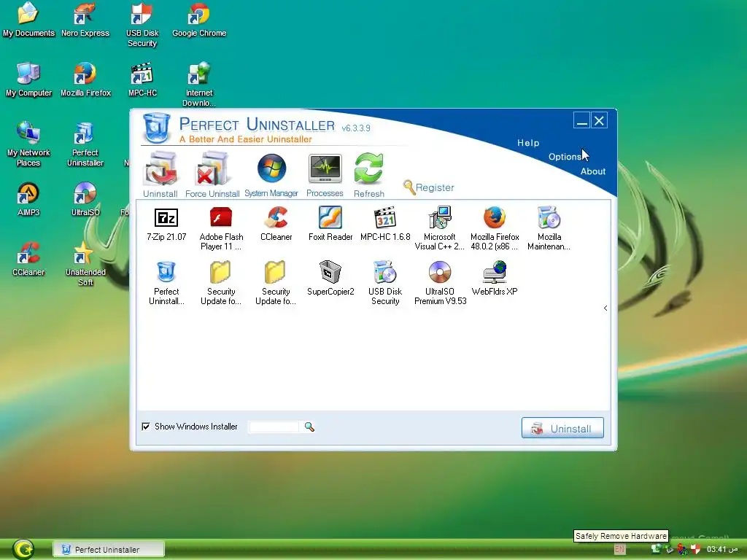
Task: Select 7-Zip 21.07 in program list
Action: pos(166,224)
